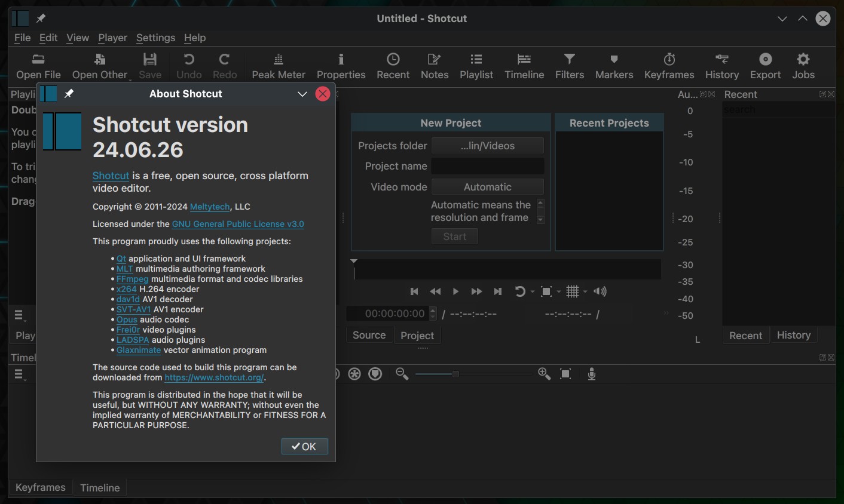844x504 pixels.
Task: Click the timeline zoom out magnifier
Action: [402, 374]
